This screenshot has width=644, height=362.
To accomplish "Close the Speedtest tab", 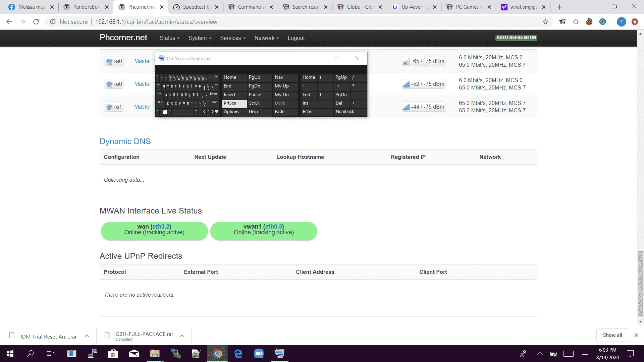I will tap(217, 7).
